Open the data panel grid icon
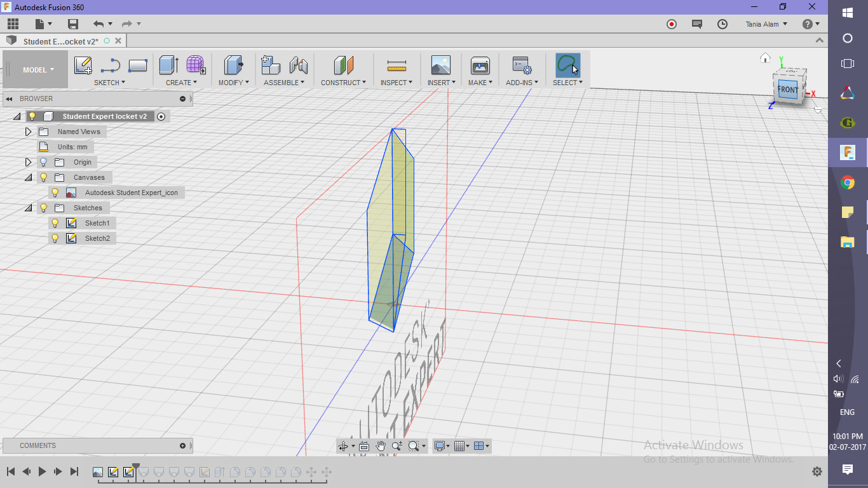The height and width of the screenshot is (488, 868). pyautogui.click(x=13, y=24)
